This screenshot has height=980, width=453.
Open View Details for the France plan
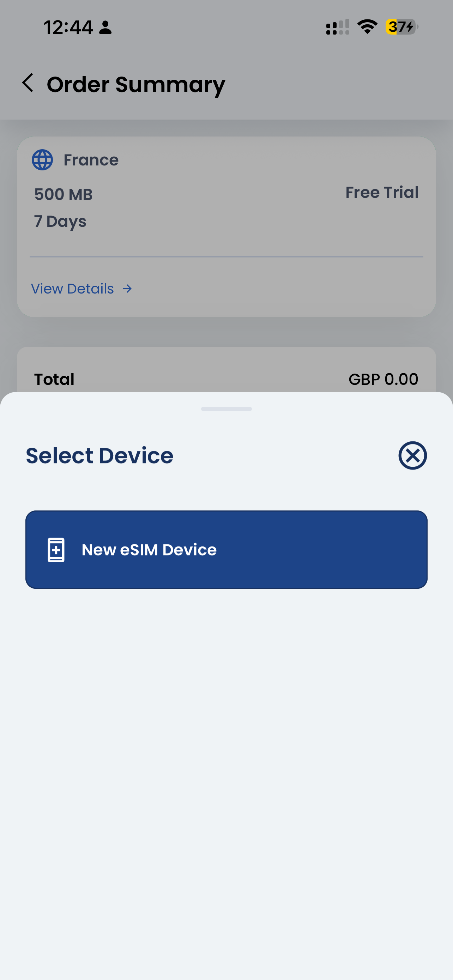tap(72, 289)
